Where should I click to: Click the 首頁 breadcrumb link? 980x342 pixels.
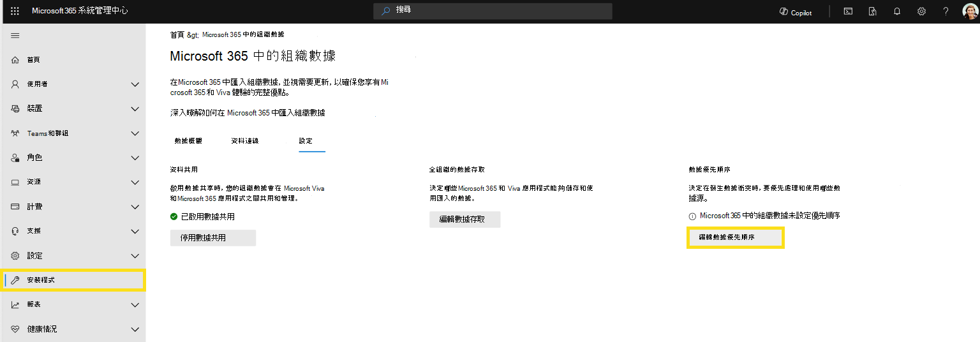click(x=177, y=34)
